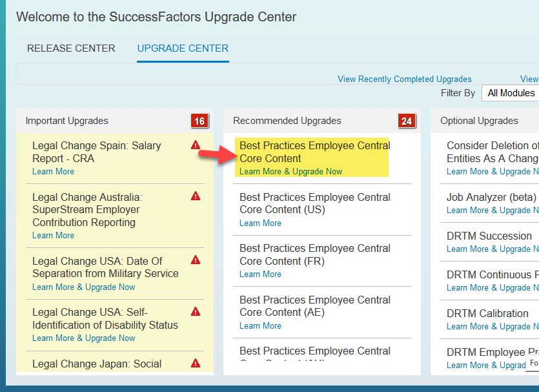Screen dimensions: 539x392
Task: Open Learn More under Core Content (AE)
Action: coord(261,326)
